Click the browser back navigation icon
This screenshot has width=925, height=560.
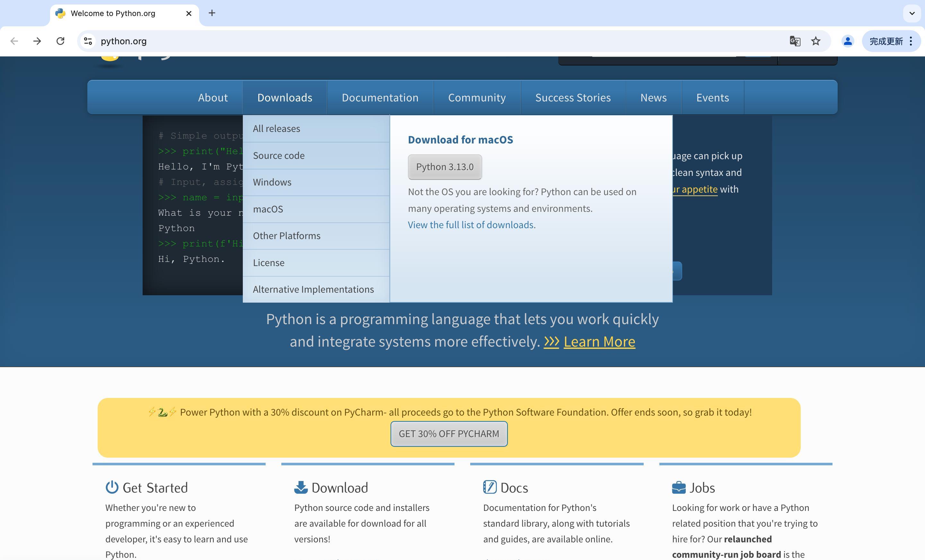coord(14,41)
